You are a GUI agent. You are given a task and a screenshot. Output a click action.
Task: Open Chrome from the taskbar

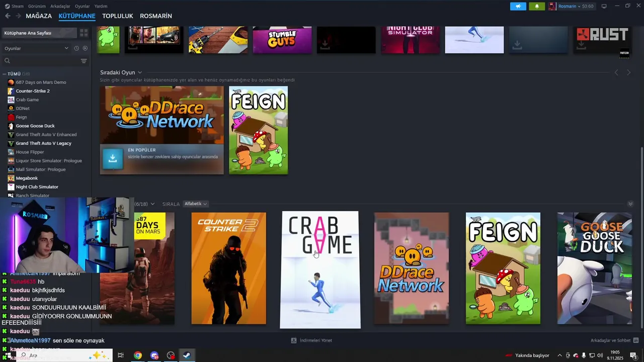(137, 355)
